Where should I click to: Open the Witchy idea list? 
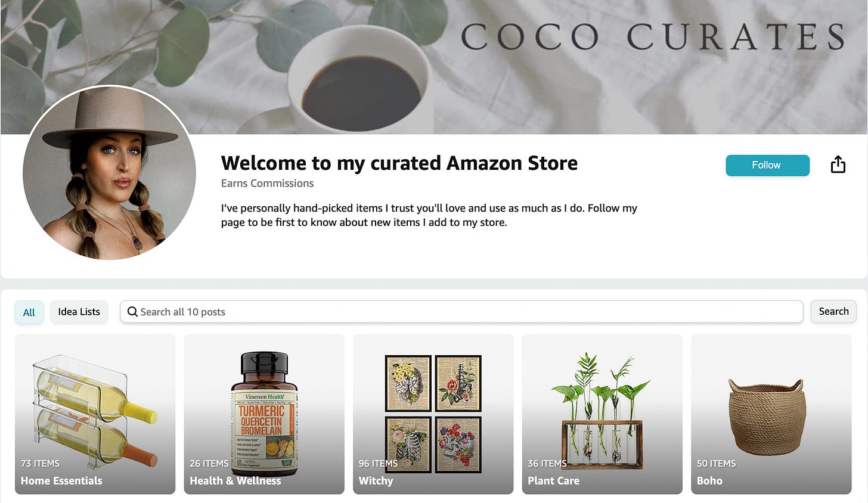coord(433,414)
